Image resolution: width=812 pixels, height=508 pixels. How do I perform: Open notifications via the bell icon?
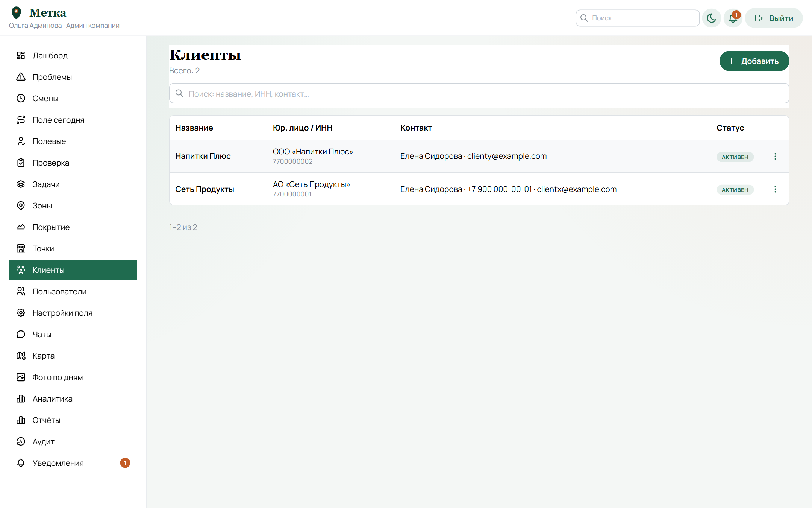point(733,18)
